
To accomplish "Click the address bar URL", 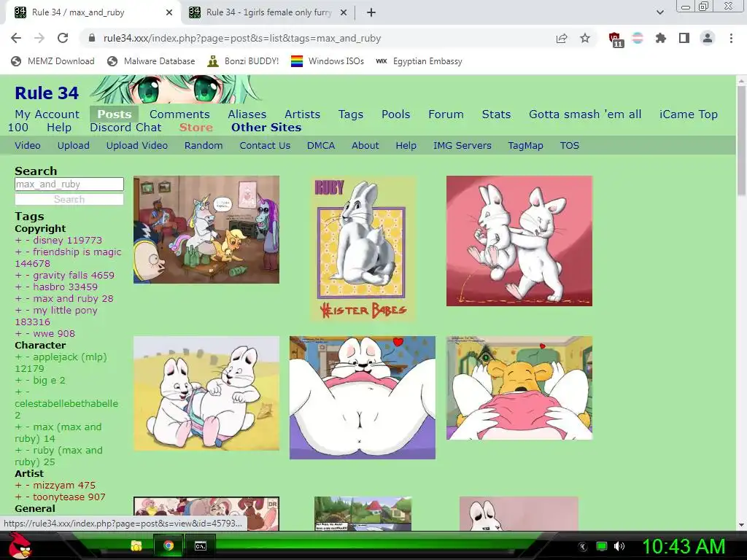I will [x=242, y=38].
